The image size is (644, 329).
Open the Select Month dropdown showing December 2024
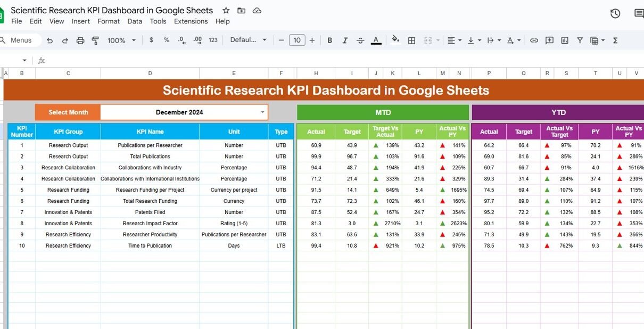tap(262, 112)
